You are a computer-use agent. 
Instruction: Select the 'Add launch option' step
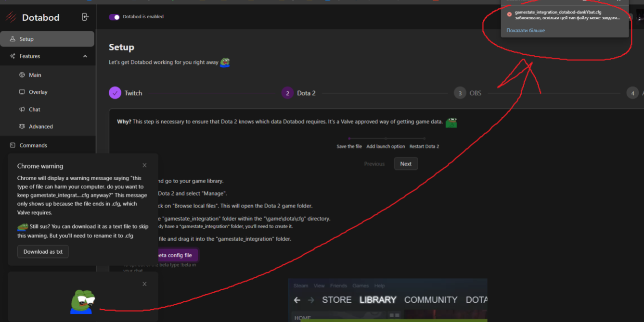385,146
